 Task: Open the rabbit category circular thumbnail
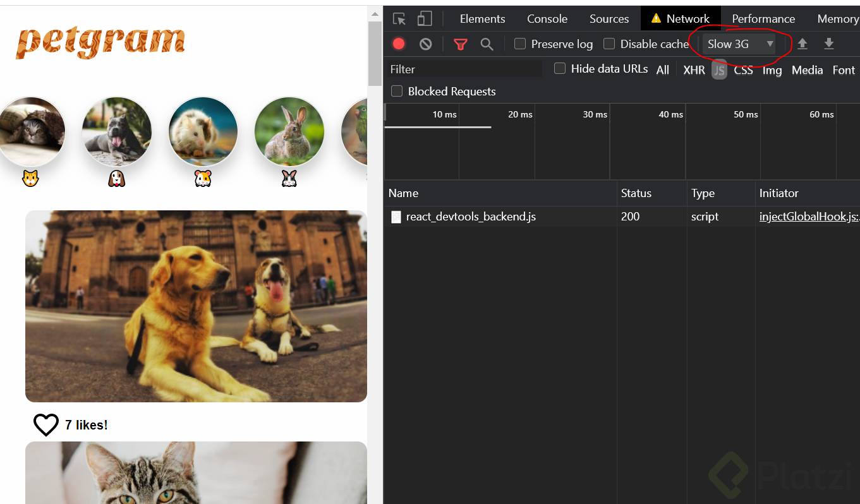pyautogui.click(x=289, y=131)
